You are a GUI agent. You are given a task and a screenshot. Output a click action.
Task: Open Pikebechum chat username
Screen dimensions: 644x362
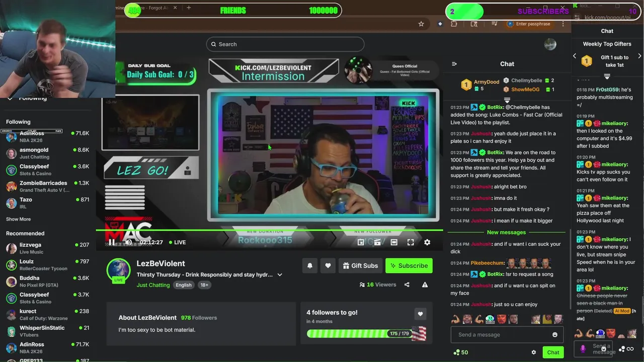pyautogui.click(x=487, y=263)
